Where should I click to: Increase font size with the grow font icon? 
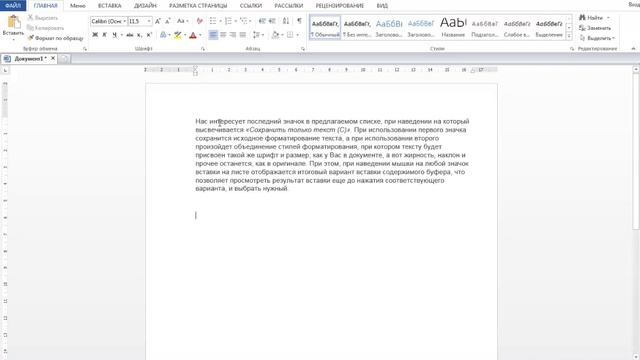point(158,21)
